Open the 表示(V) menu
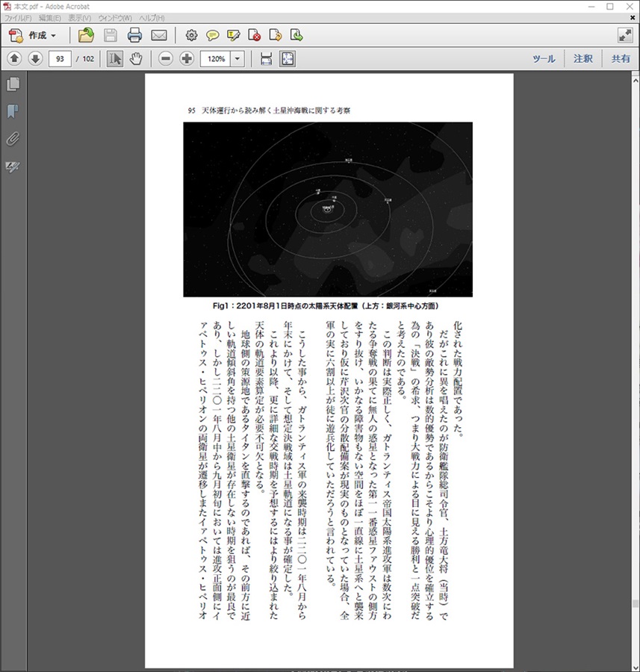The width and height of the screenshot is (640, 672). (x=80, y=18)
